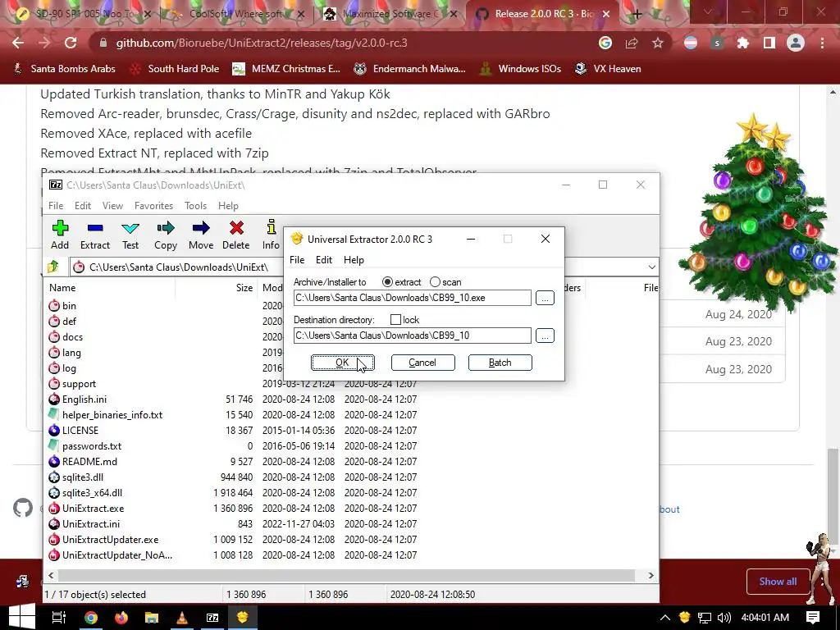Open VLC from the taskbar

[x=182, y=617]
